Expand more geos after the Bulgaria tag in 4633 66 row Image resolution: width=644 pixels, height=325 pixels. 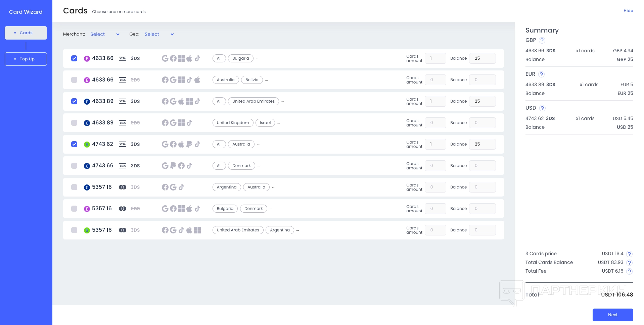[x=257, y=59]
